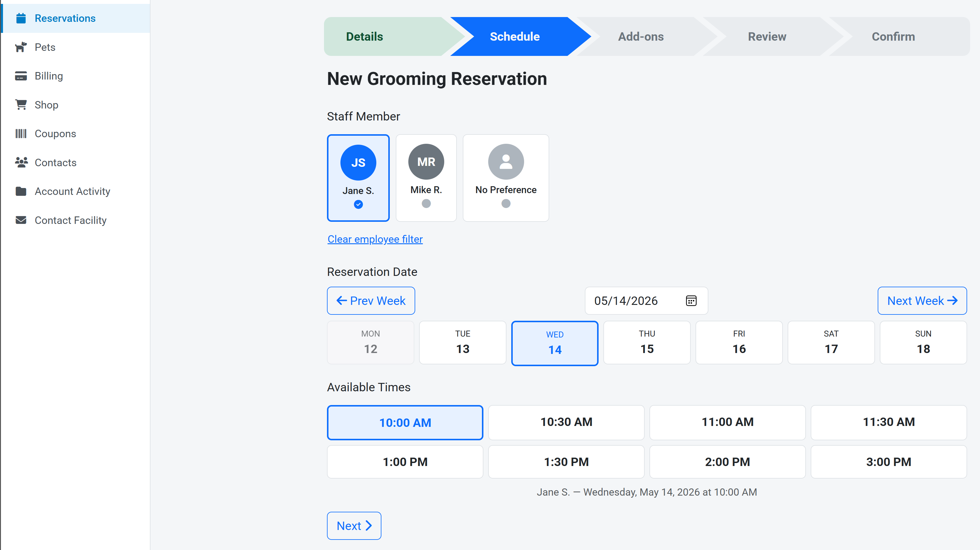The height and width of the screenshot is (550, 980).
Task: Choose No Preference staff option
Action: [x=506, y=178]
